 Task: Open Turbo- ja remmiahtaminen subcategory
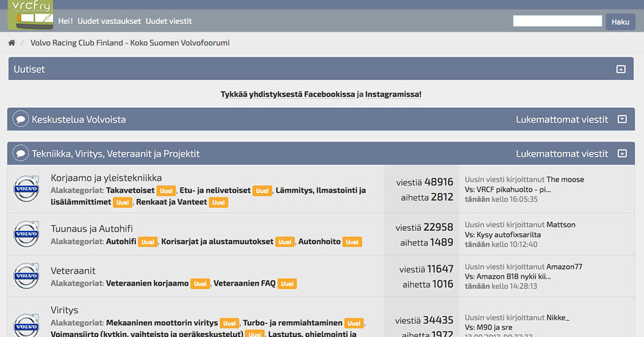click(x=292, y=323)
